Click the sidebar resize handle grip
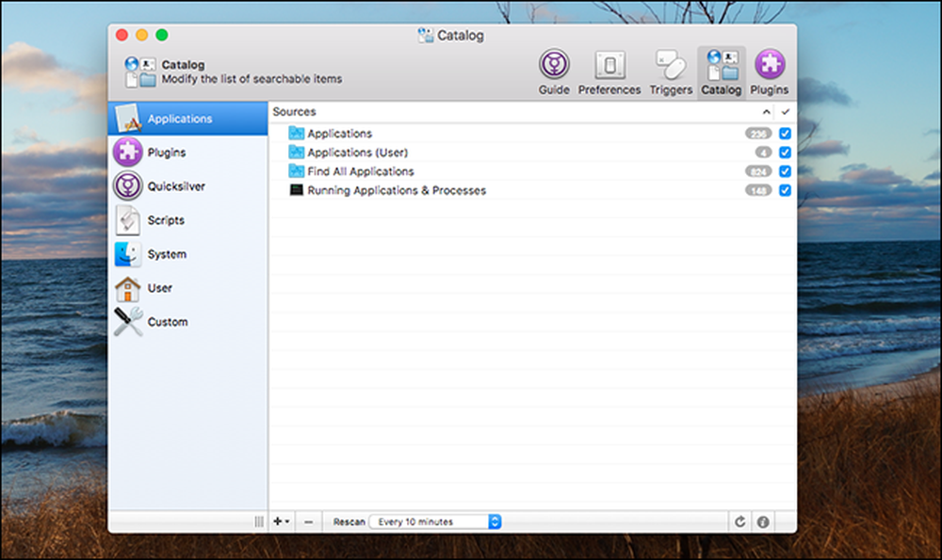Image resolution: width=942 pixels, height=560 pixels. point(259,521)
